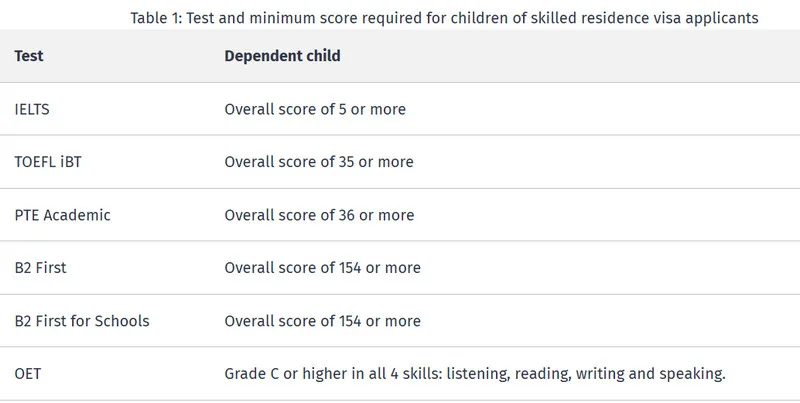Click the Overall score of 5 or more text
800x403 pixels.
315,109
